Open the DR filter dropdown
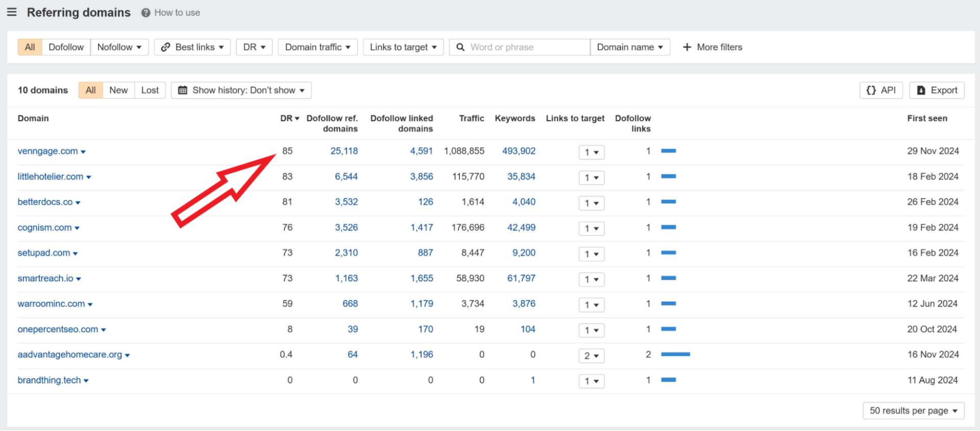This screenshot has height=431, width=980. (254, 47)
